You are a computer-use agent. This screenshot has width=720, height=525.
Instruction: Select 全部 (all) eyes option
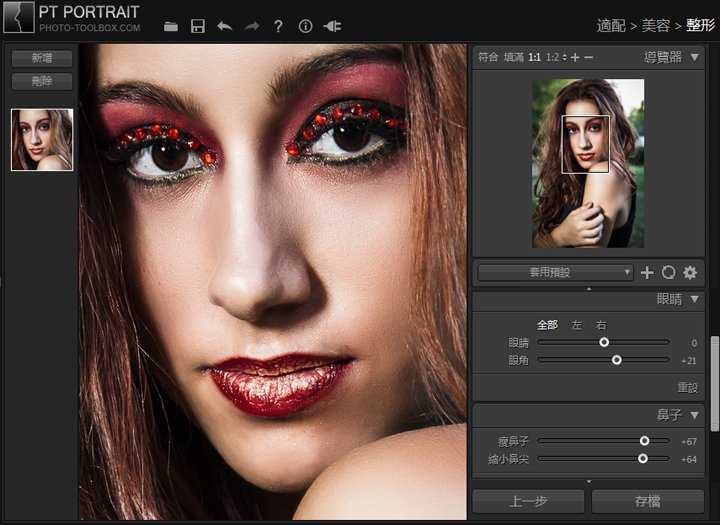[547, 325]
